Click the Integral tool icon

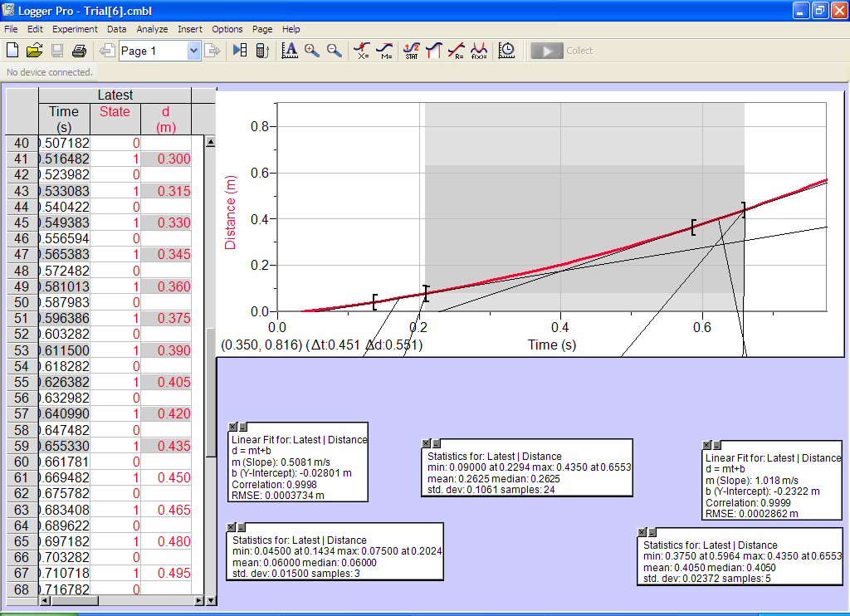coord(433,51)
